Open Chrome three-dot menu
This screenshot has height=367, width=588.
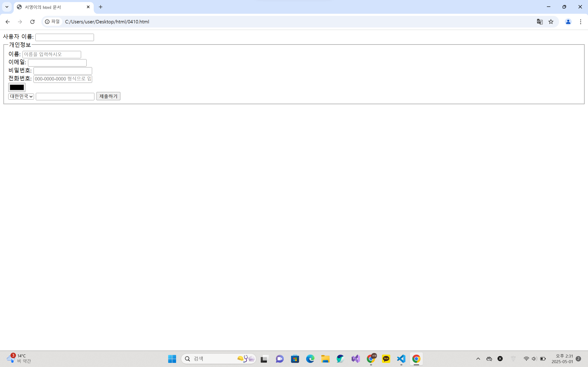(x=580, y=22)
